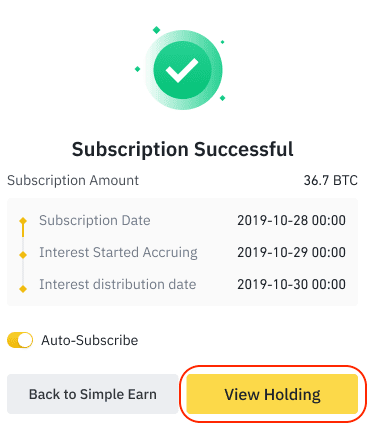
Task: Select the 36.7 BTC amount value
Action: tap(330, 180)
